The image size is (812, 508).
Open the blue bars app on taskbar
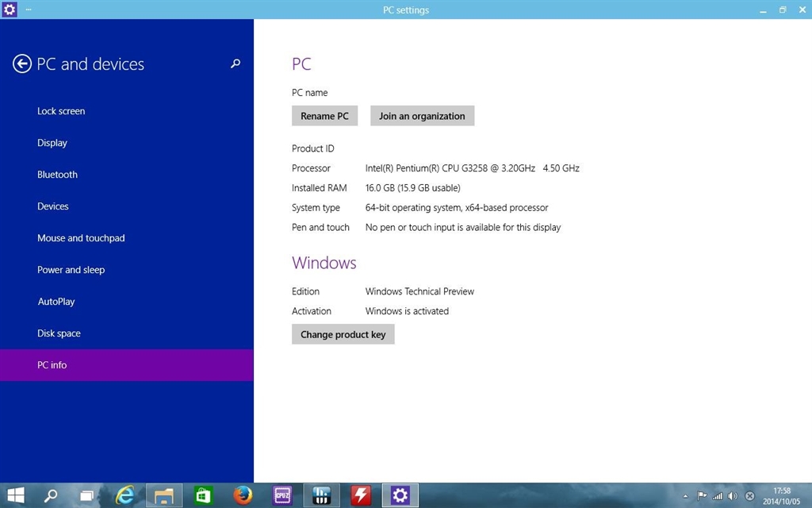point(322,495)
